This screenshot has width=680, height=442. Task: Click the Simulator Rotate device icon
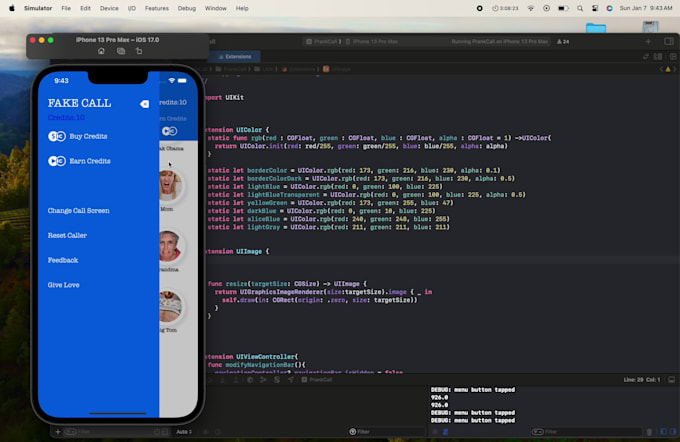(x=139, y=51)
